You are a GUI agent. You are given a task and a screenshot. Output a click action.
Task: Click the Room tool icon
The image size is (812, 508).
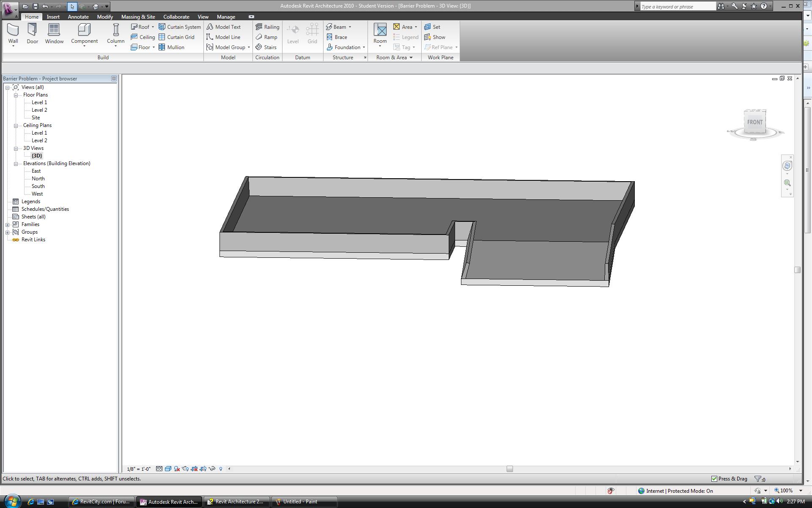pos(380,30)
